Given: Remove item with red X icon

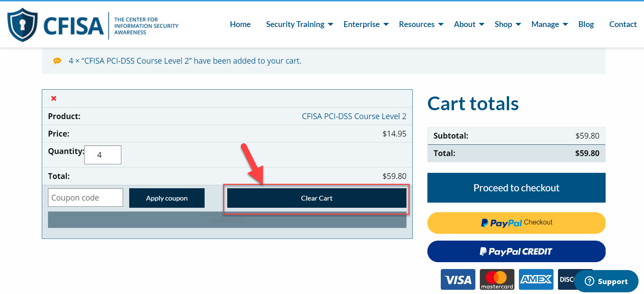Looking at the screenshot, I should pos(54,99).
